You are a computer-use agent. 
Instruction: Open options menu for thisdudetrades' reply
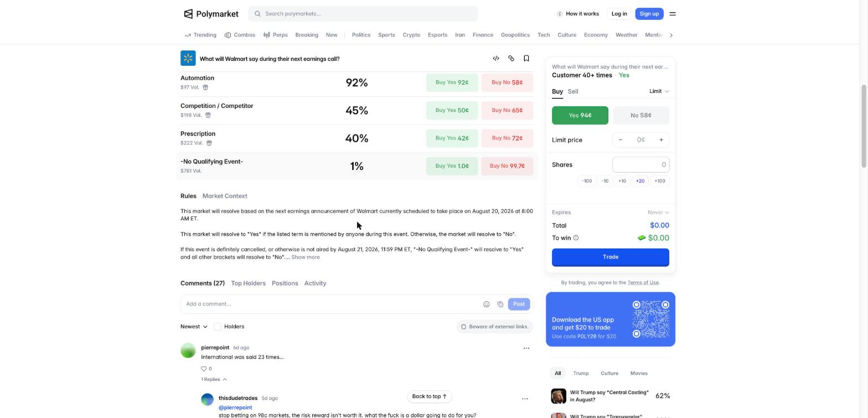(x=525, y=399)
